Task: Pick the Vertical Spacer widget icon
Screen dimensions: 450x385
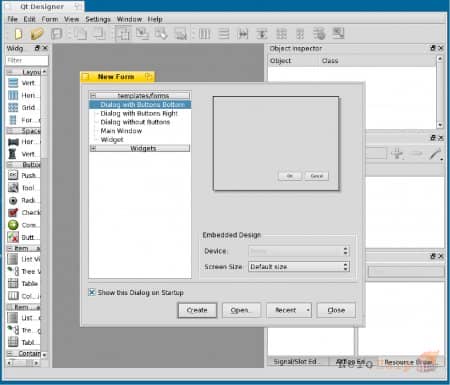Action: (x=12, y=154)
